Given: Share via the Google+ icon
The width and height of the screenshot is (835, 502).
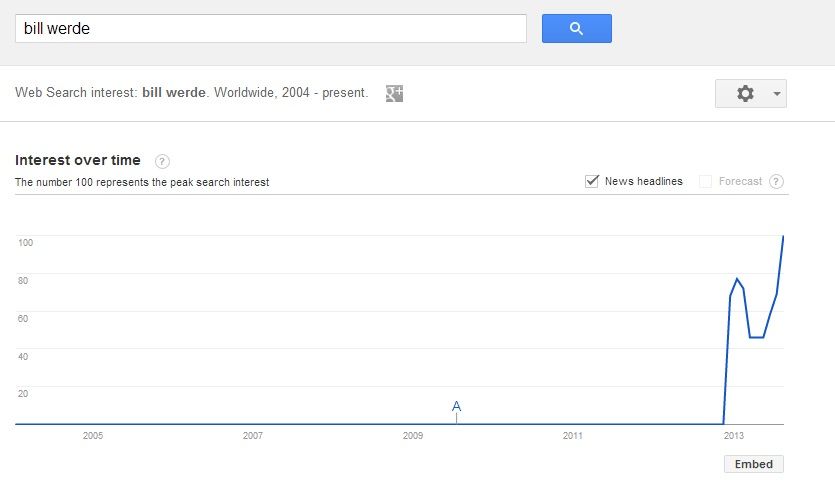Looking at the screenshot, I should (394, 93).
